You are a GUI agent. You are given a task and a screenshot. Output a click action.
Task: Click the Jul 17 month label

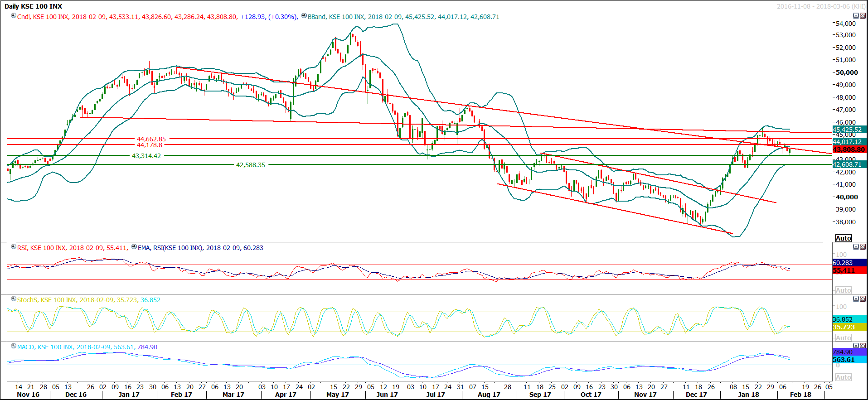[436, 395]
